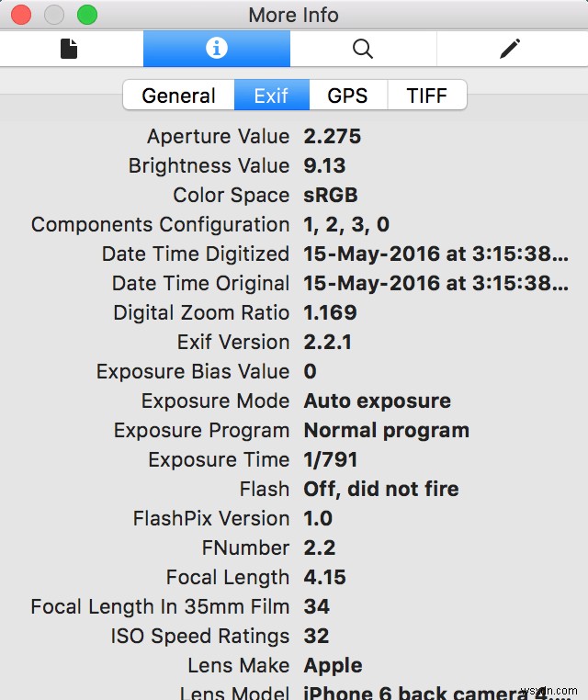Click the truncated Date Time Original value
The height and width of the screenshot is (700, 588).
point(436,284)
